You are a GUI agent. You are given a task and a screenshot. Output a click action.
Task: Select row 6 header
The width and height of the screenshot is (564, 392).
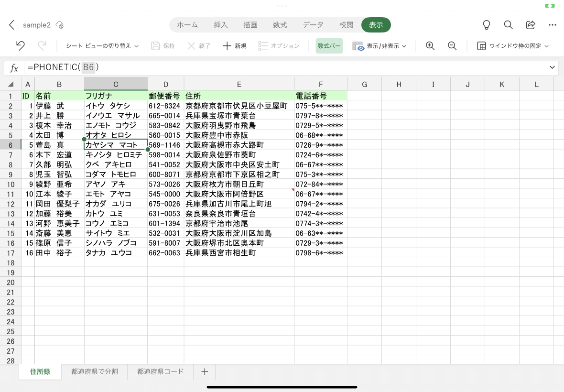[11, 145]
